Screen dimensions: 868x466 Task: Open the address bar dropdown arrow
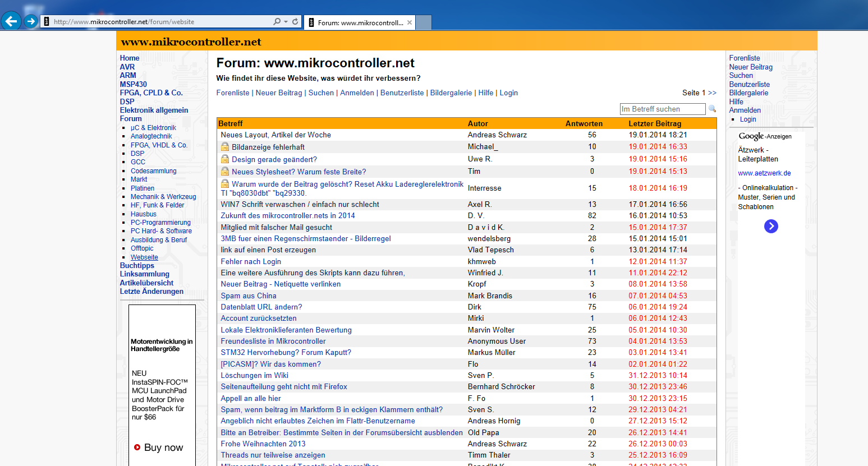[286, 22]
